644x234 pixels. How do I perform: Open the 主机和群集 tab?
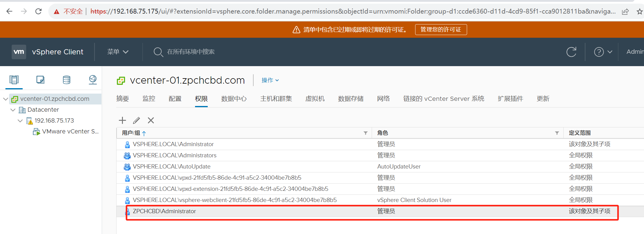pyautogui.click(x=276, y=99)
